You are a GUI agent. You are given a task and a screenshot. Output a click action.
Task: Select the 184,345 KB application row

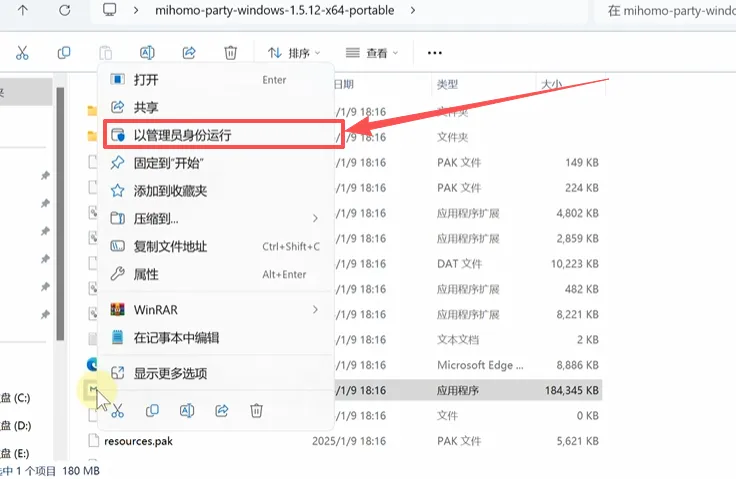(x=468, y=390)
